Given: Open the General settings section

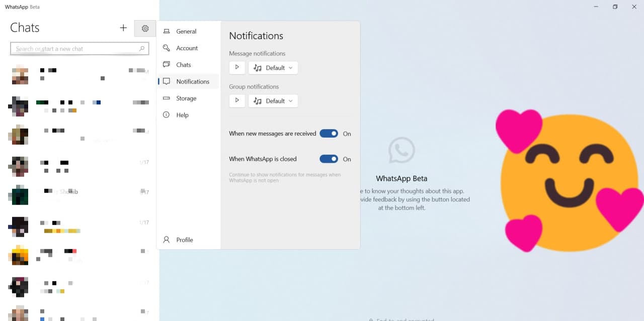Looking at the screenshot, I should 186,32.
